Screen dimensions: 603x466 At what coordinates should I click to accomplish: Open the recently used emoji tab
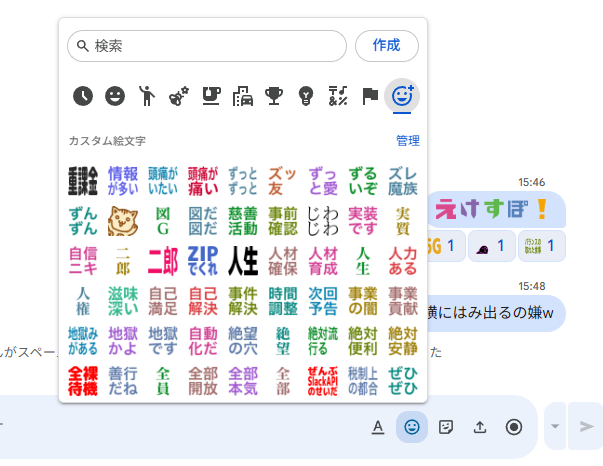click(83, 96)
